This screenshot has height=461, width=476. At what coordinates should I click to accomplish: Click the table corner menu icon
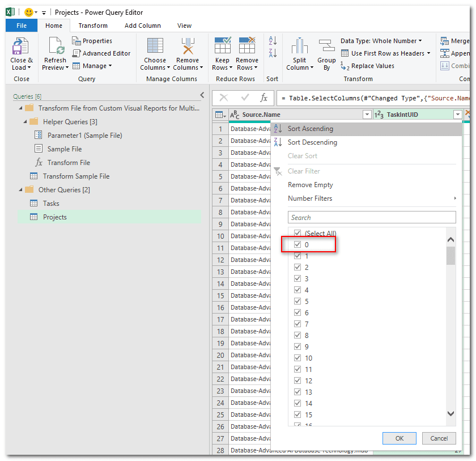point(220,115)
